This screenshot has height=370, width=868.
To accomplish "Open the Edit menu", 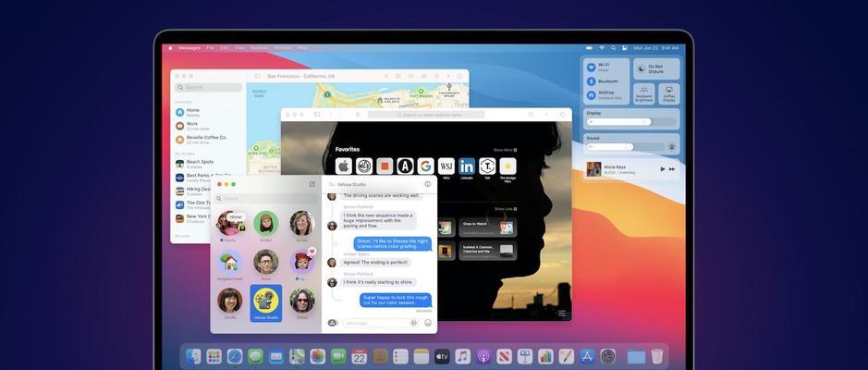I will (x=225, y=48).
